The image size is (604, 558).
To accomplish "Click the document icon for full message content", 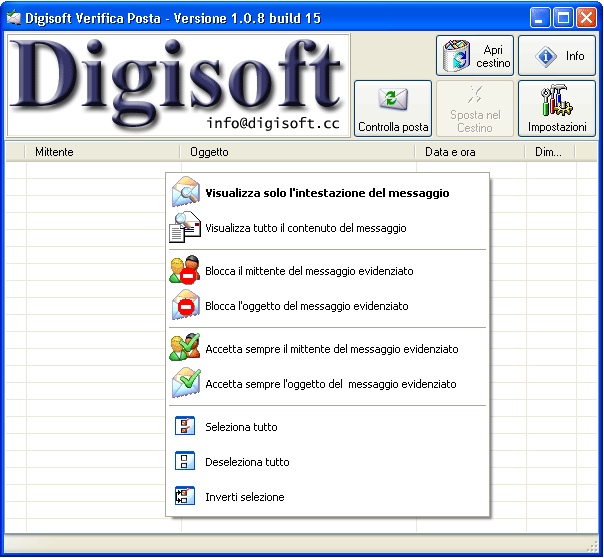I will point(186,228).
